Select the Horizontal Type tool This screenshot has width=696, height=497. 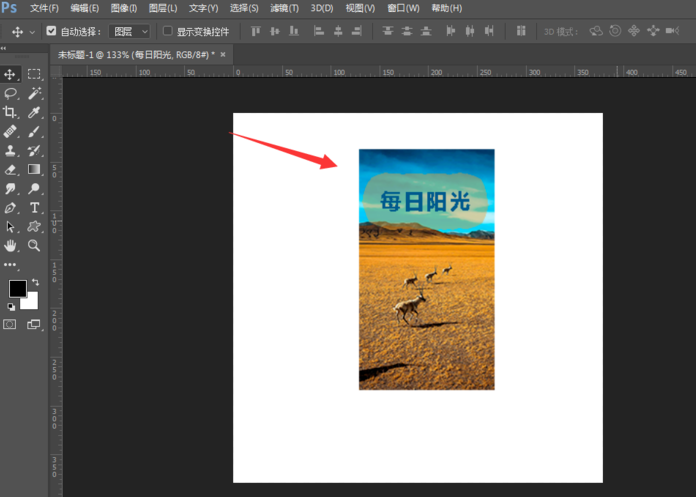click(x=34, y=207)
